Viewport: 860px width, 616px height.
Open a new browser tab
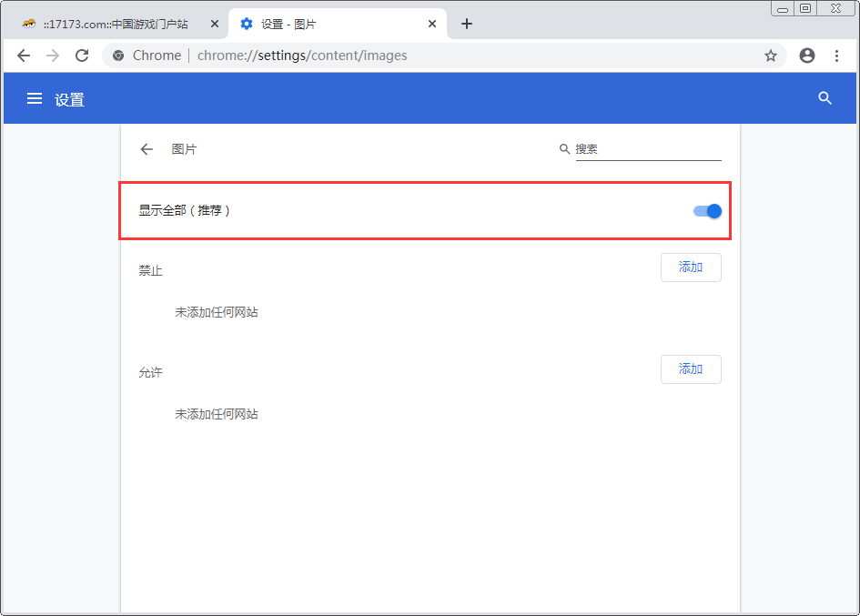(x=467, y=24)
